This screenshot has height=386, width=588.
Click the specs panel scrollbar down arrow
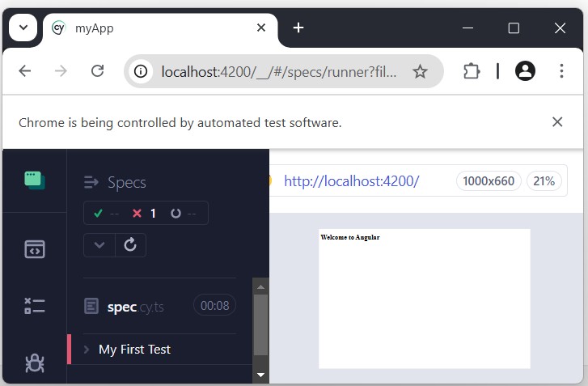260,375
